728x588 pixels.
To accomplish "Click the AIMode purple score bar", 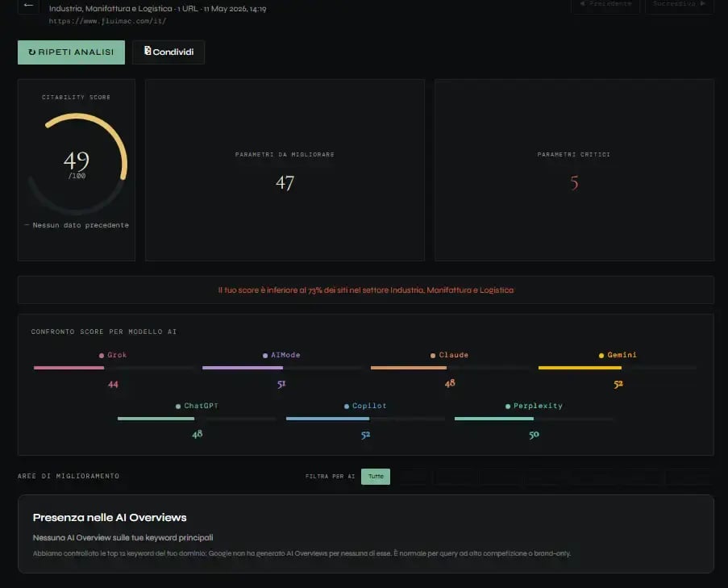I will 243,368.
